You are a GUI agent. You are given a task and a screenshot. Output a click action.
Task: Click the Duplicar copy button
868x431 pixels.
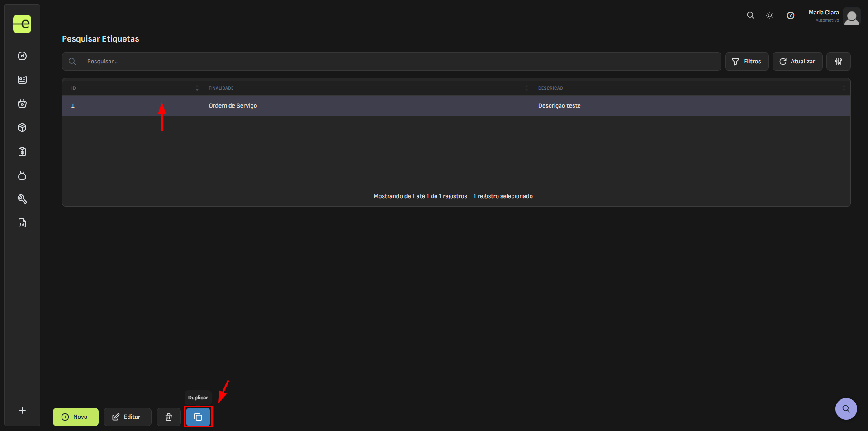click(198, 417)
